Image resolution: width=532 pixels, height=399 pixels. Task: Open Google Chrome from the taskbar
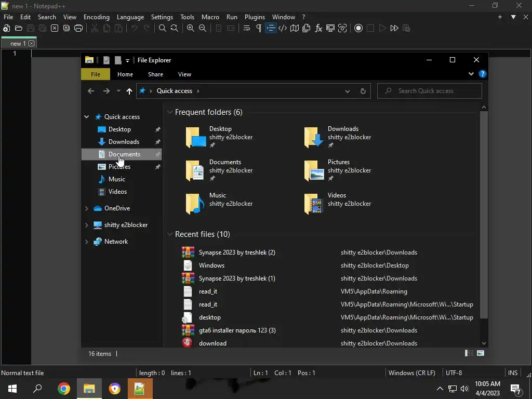[63, 389]
